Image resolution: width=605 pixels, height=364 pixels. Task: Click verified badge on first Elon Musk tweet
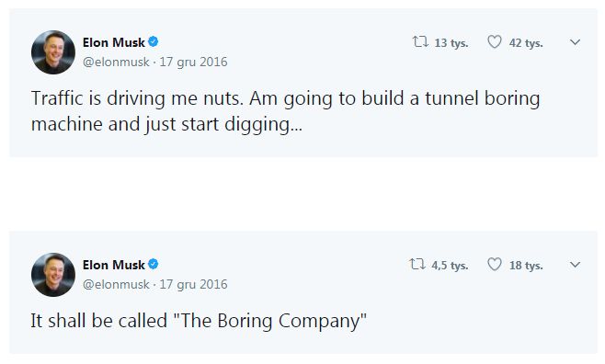154,41
